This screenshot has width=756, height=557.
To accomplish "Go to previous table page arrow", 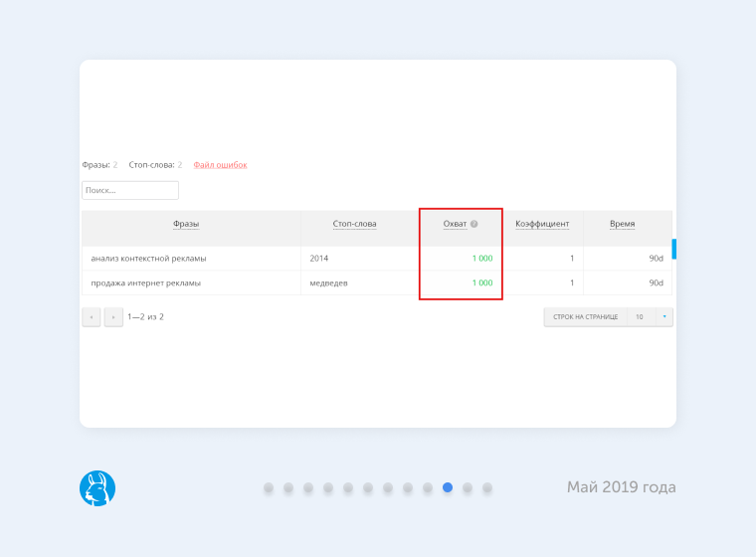I will click(x=91, y=317).
